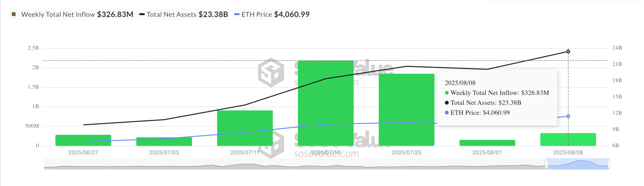The height and width of the screenshot is (186, 644).
Task: Toggle the Total Net Assets legend series
Action: (184, 14)
